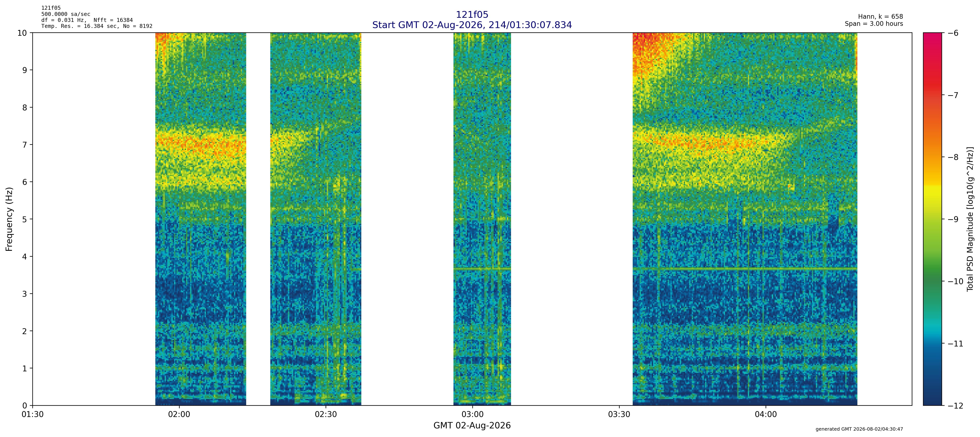The width and height of the screenshot is (980, 437).
Task: Click the "−12" colorbar tick label
Action: point(955,406)
